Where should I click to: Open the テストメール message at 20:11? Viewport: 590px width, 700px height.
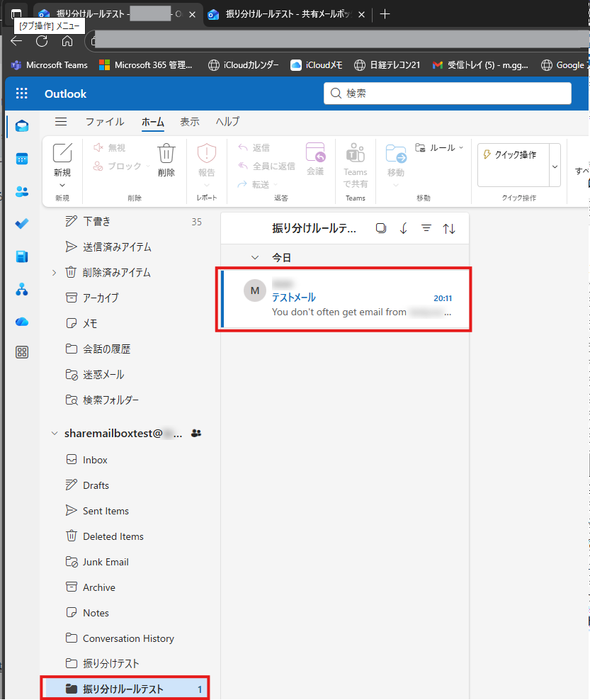pyautogui.click(x=344, y=299)
